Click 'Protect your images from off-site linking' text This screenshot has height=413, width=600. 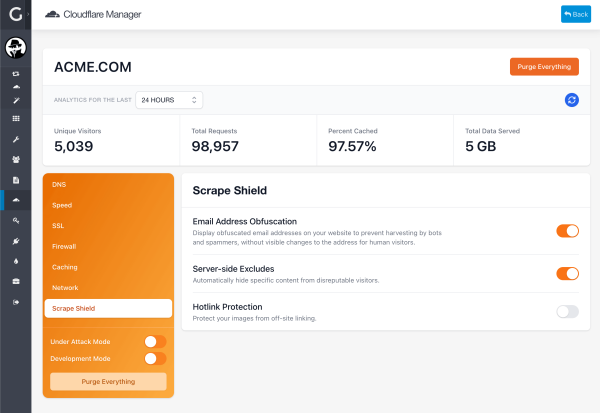click(254, 318)
